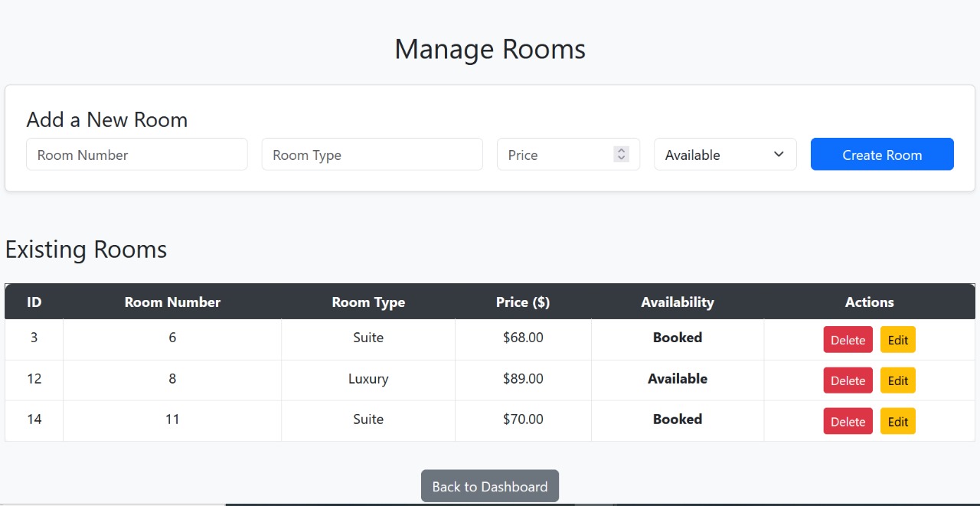
Task: Delete room number 11
Action: pos(848,421)
